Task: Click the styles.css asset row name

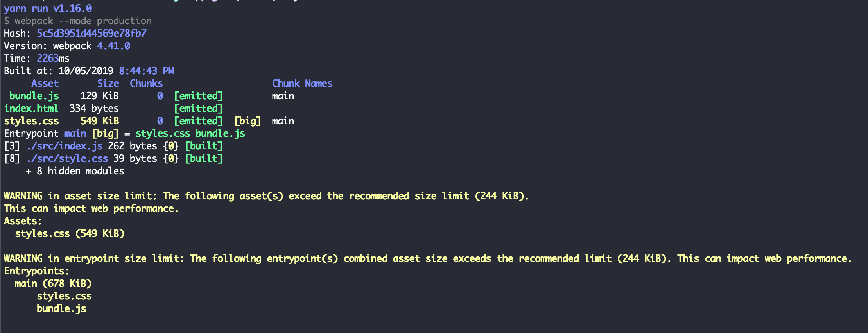Action: 31,121
